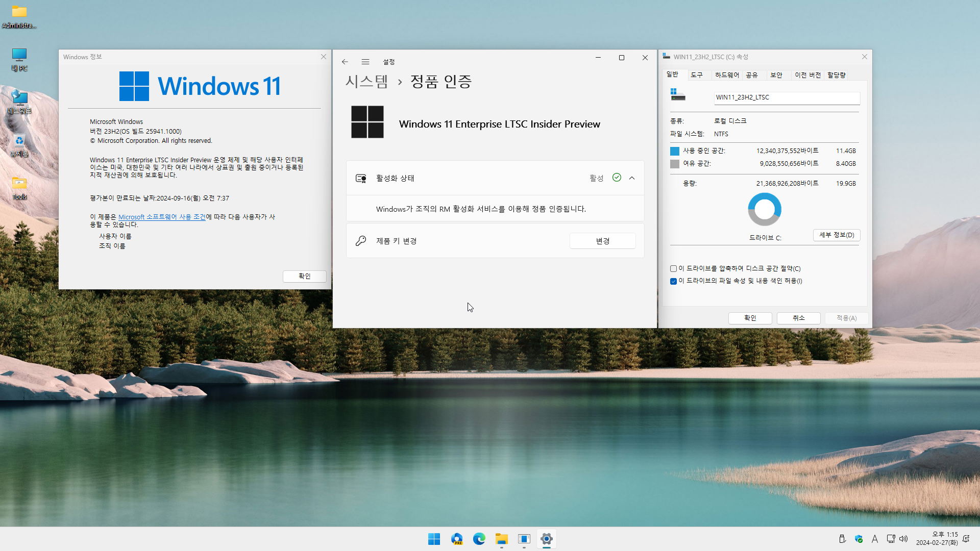Switch to the 하드웨어 tab
Image resolution: width=980 pixels, height=551 pixels.
point(727,75)
